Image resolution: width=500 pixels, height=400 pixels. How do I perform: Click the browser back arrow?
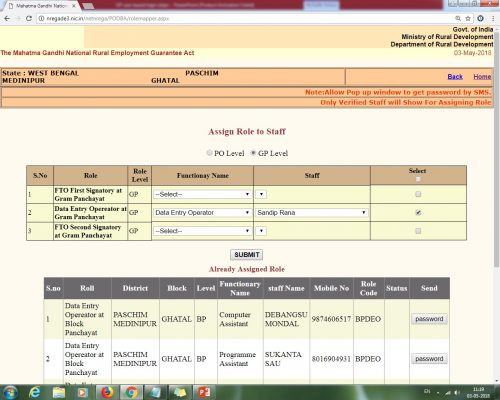pos(7,18)
